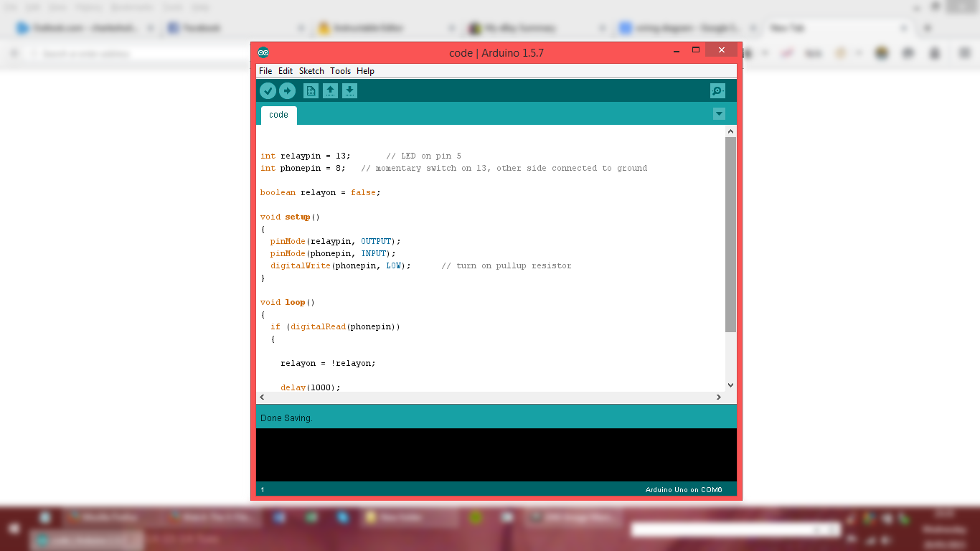980x551 pixels.
Task: Open the Tools menu
Action: (341, 71)
